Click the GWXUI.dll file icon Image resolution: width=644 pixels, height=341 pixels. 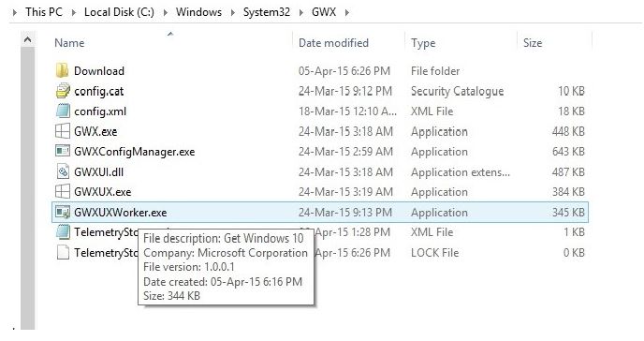point(63,171)
